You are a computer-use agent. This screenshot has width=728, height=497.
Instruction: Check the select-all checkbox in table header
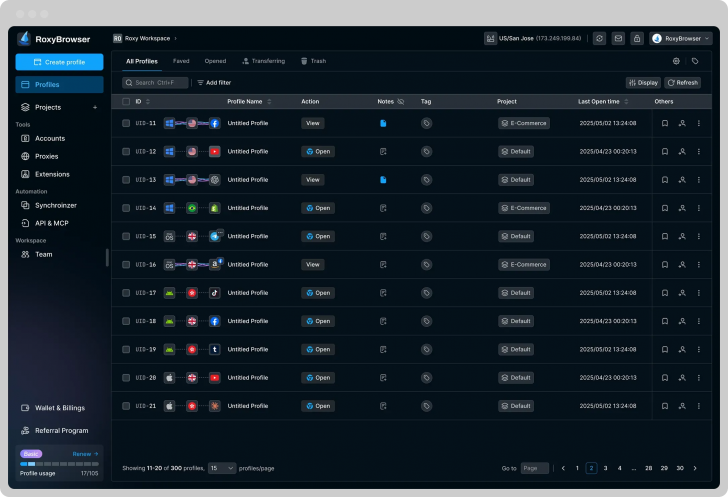pos(126,101)
